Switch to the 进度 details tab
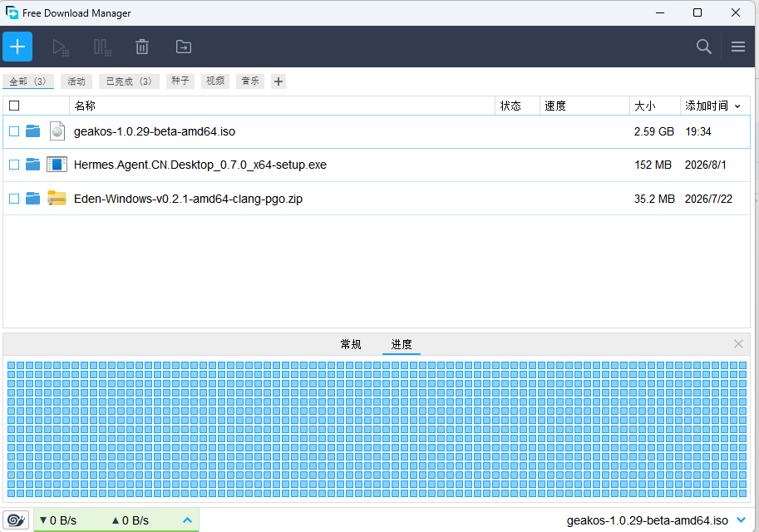Image resolution: width=759 pixels, height=532 pixels. [402, 344]
